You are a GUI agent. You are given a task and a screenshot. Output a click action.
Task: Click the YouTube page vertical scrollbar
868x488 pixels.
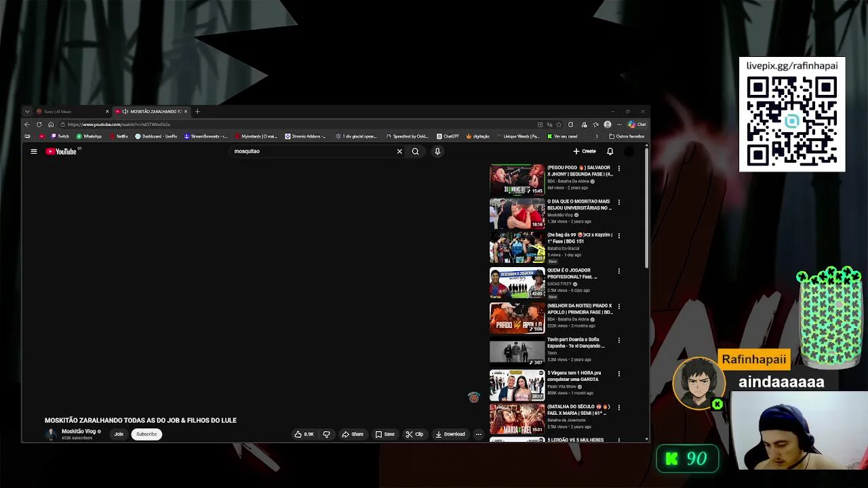tap(647, 207)
